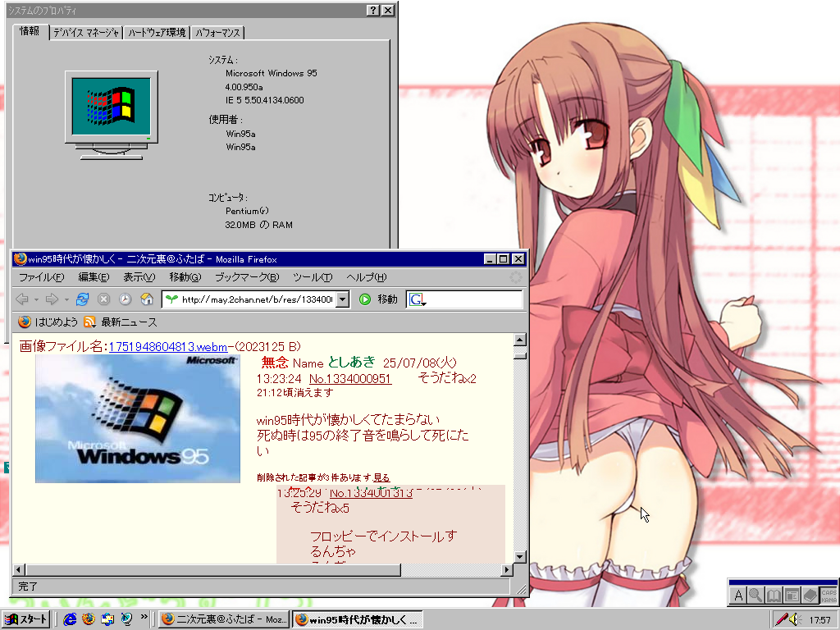Click the horizontal scrollbar right arrow
The image size is (840, 630).
point(507,569)
